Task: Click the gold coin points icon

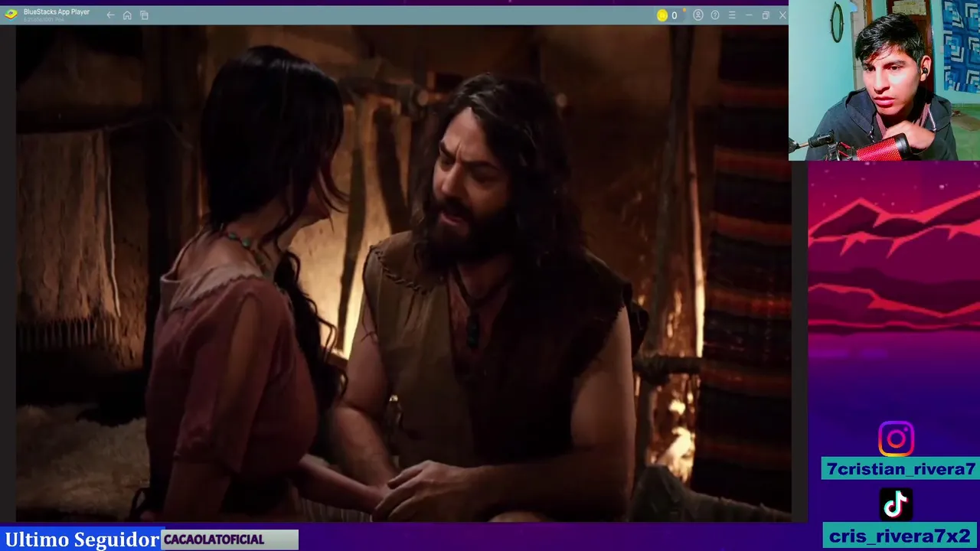Action: pos(662,15)
